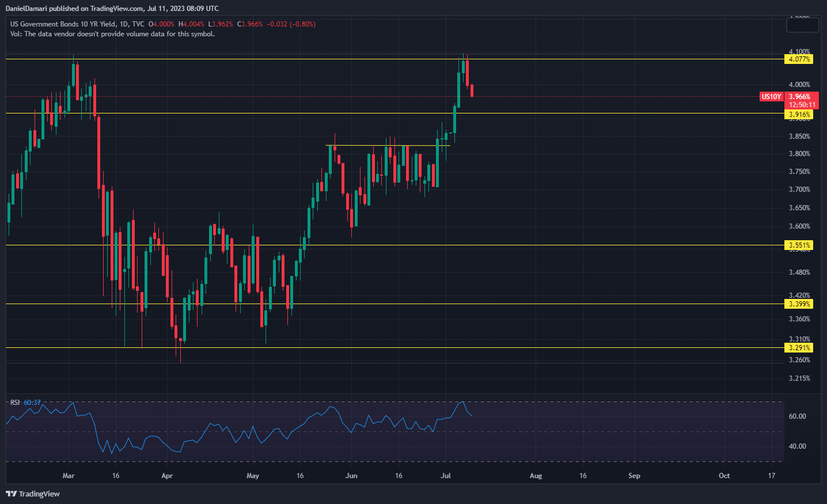
Task: Click the 4.000% price axis label
Action: click(799, 85)
